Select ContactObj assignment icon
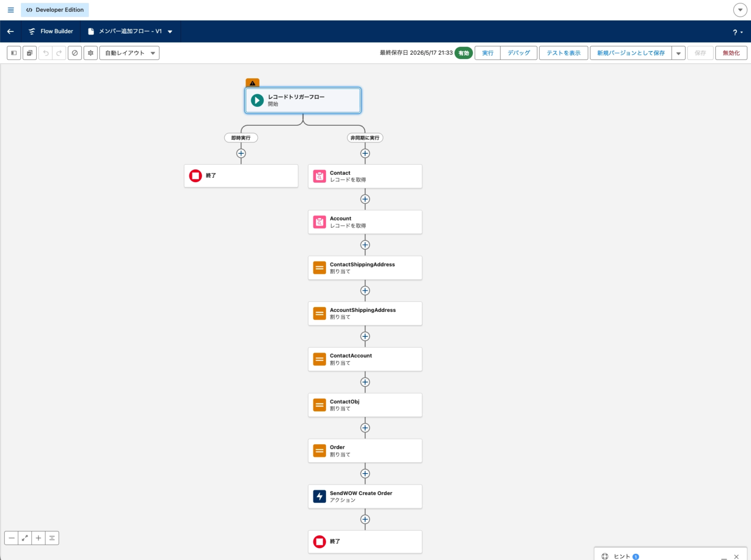This screenshot has height=560, width=751. 320,405
